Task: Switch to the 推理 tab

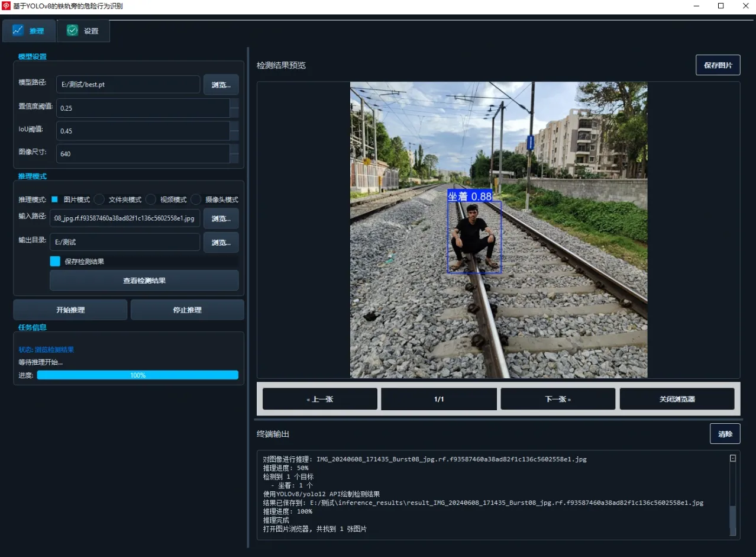Action: click(29, 31)
